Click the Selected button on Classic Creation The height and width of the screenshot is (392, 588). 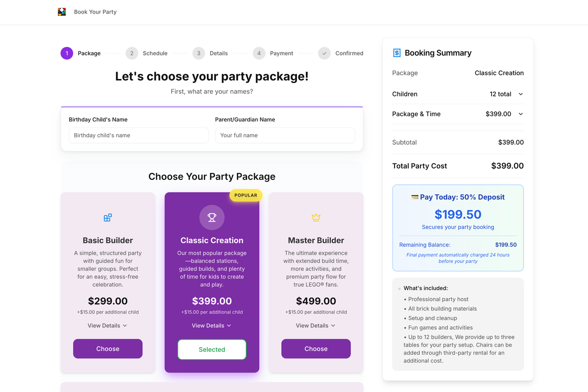pos(212,349)
